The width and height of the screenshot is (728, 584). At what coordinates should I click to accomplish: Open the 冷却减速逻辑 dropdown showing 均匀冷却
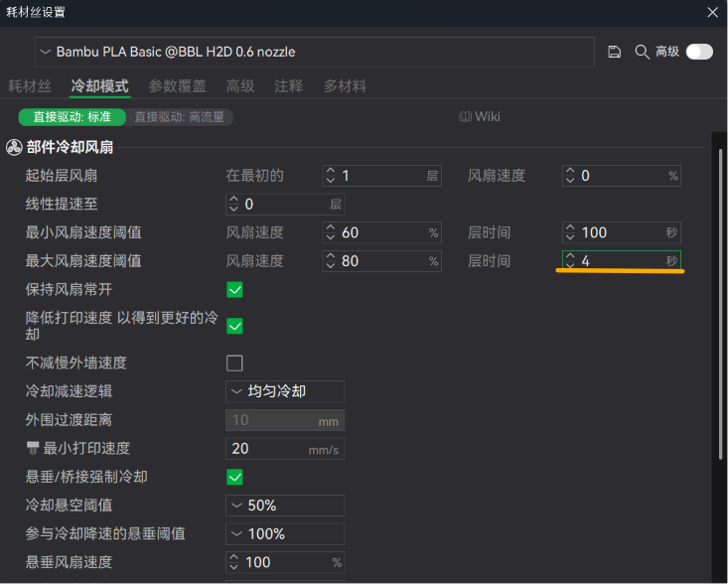[285, 391]
